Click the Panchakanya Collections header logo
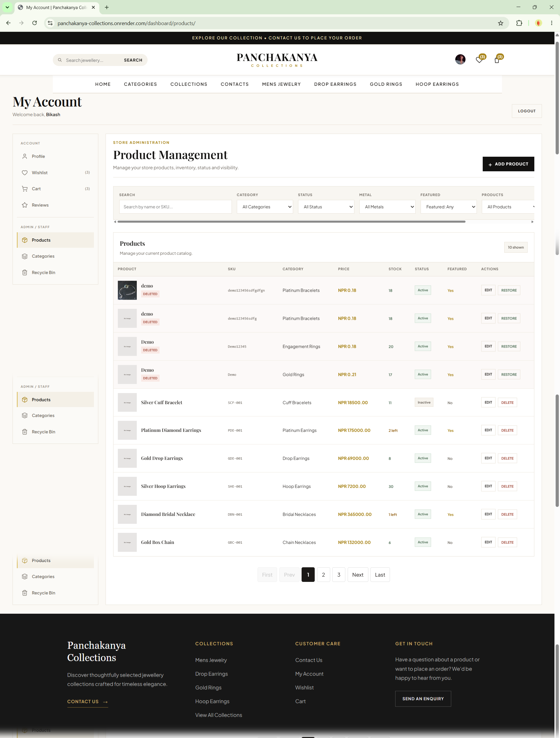Viewport: 560px width, 738px height. tap(277, 60)
